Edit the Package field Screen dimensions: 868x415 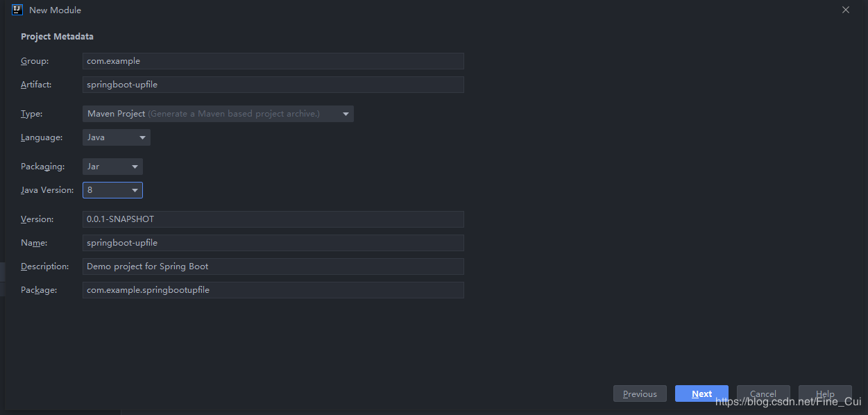[x=273, y=290]
